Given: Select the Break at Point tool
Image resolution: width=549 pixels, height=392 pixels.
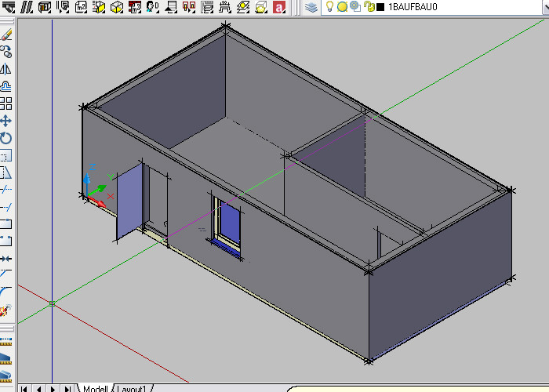Looking at the screenshot, I should click(x=6, y=224).
